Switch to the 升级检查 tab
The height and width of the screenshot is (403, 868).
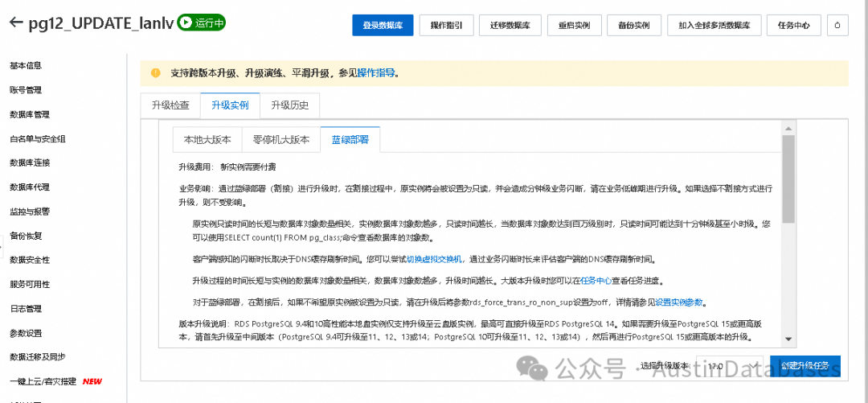(170, 105)
